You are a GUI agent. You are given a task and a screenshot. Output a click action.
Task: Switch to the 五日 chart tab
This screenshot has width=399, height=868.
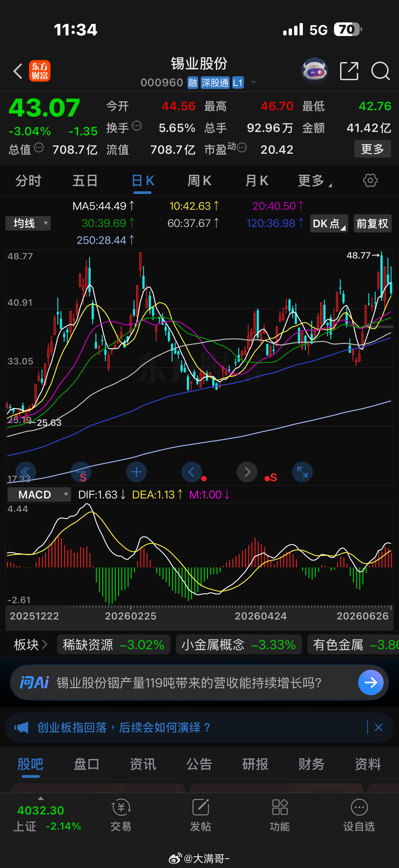(x=85, y=181)
